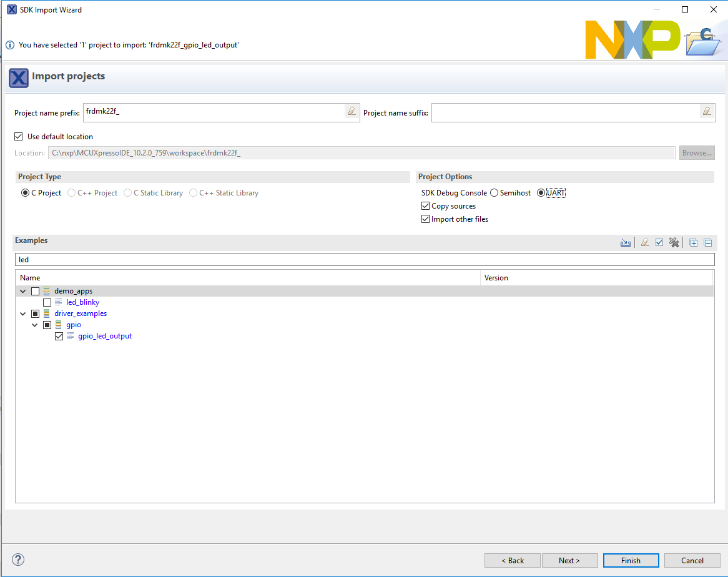Image resolution: width=728 pixels, height=577 pixels.
Task: Disable the Copy sources checkbox
Action: tap(426, 206)
